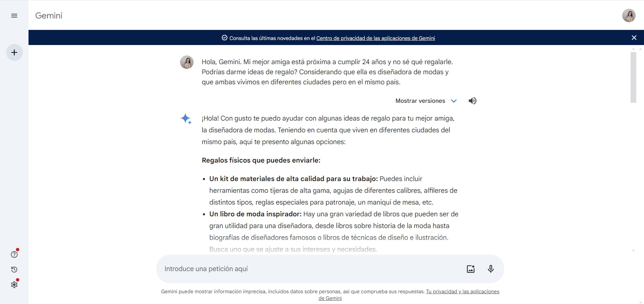Click the blue chevron beside Mostrar versiones

click(454, 101)
